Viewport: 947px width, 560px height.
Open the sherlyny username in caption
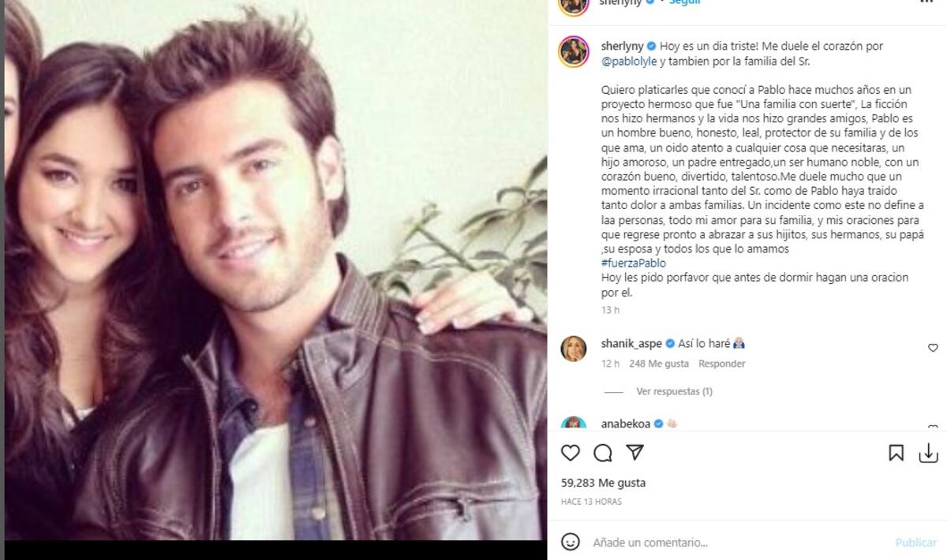click(623, 47)
